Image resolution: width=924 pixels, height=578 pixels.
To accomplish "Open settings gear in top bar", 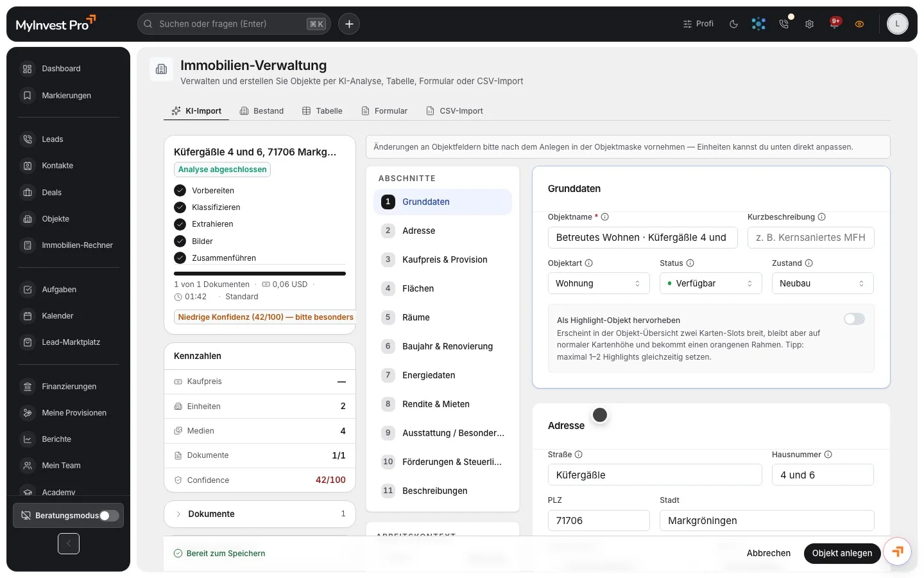I will tap(809, 24).
